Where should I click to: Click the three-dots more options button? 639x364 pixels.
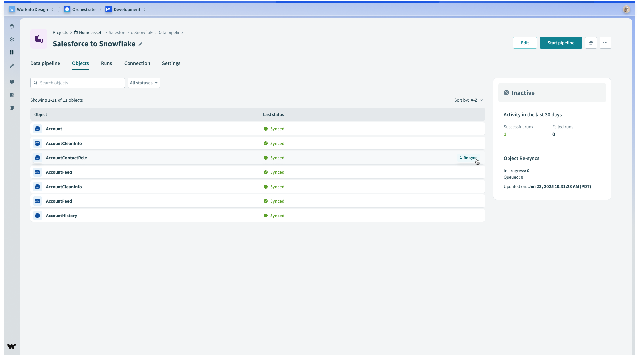605,43
